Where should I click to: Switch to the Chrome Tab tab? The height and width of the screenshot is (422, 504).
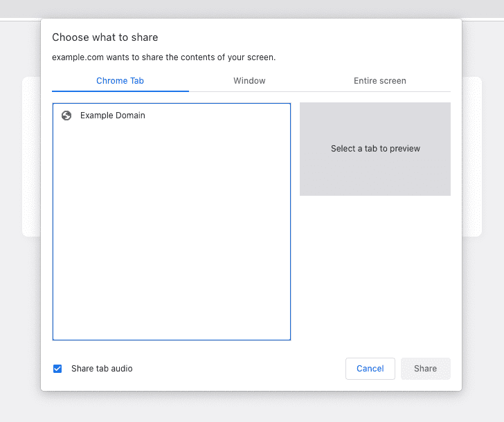coord(120,81)
